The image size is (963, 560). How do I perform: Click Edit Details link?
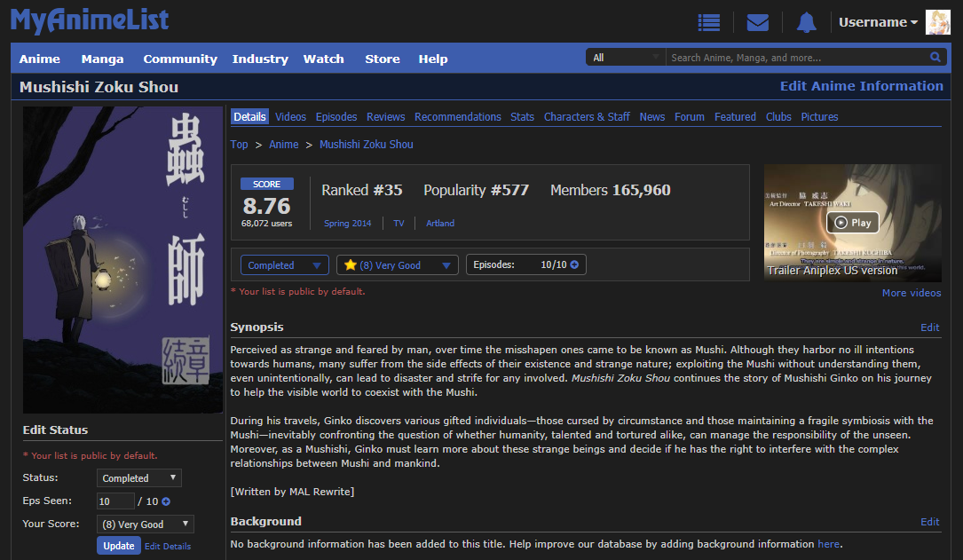point(168,546)
